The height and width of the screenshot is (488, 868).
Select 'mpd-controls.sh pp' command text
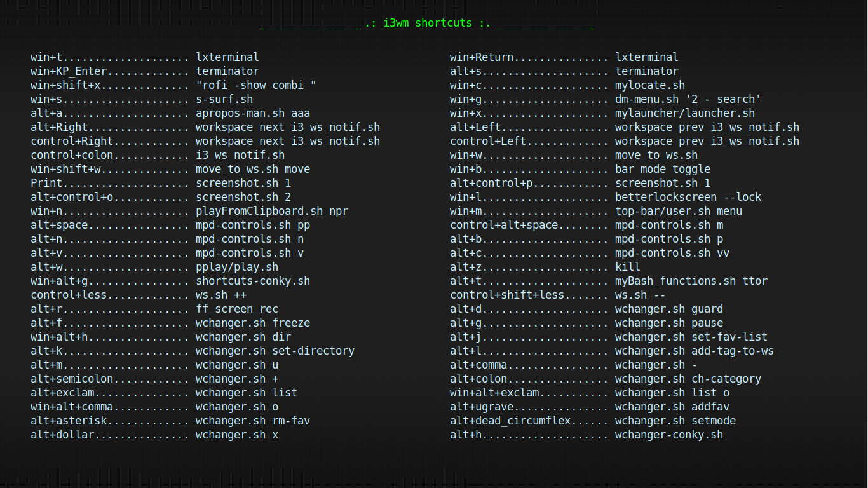point(253,225)
